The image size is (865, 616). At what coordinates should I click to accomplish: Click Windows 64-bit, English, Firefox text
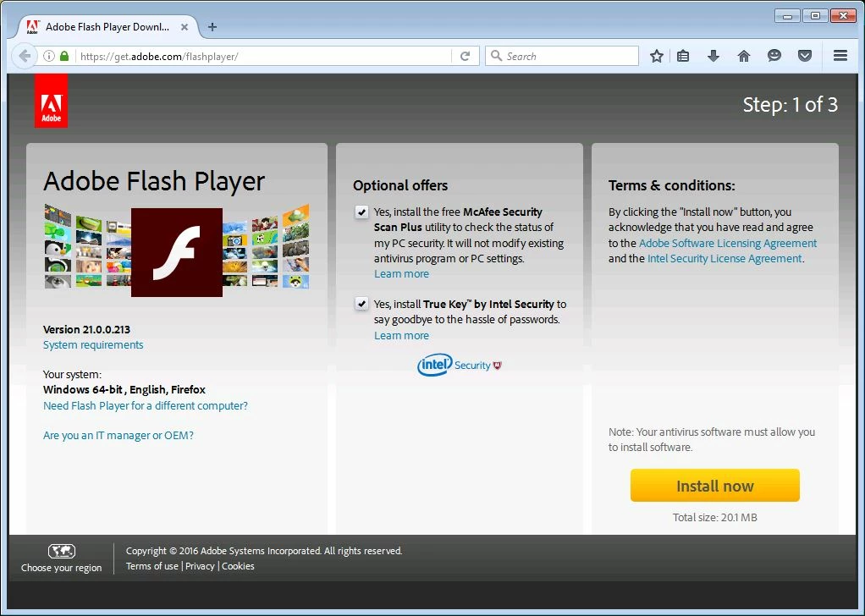[x=124, y=390]
